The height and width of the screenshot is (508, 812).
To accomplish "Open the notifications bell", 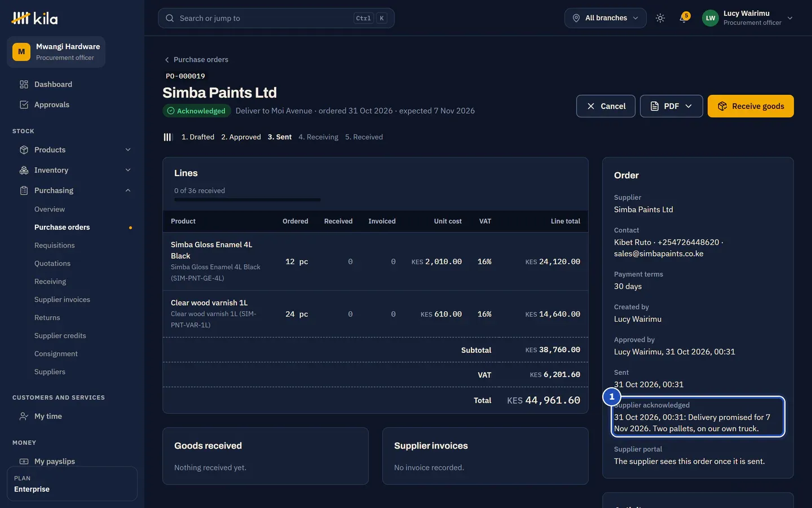I will (684, 18).
